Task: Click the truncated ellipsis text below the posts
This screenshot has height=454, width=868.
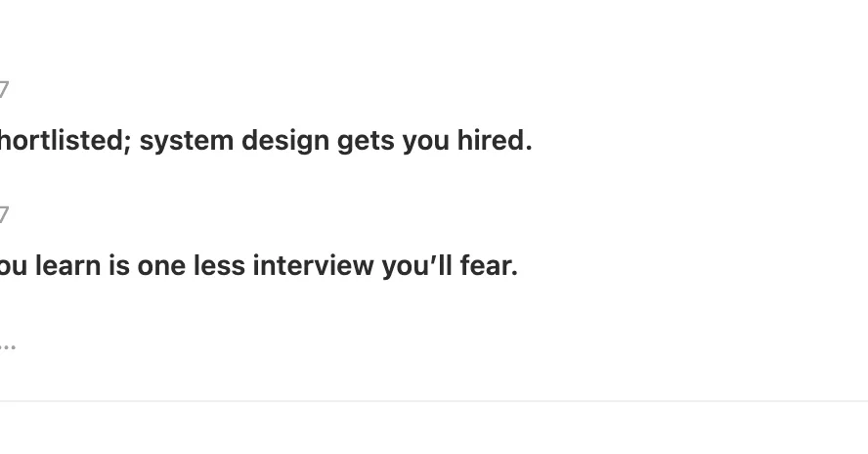Action: coord(8,343)
